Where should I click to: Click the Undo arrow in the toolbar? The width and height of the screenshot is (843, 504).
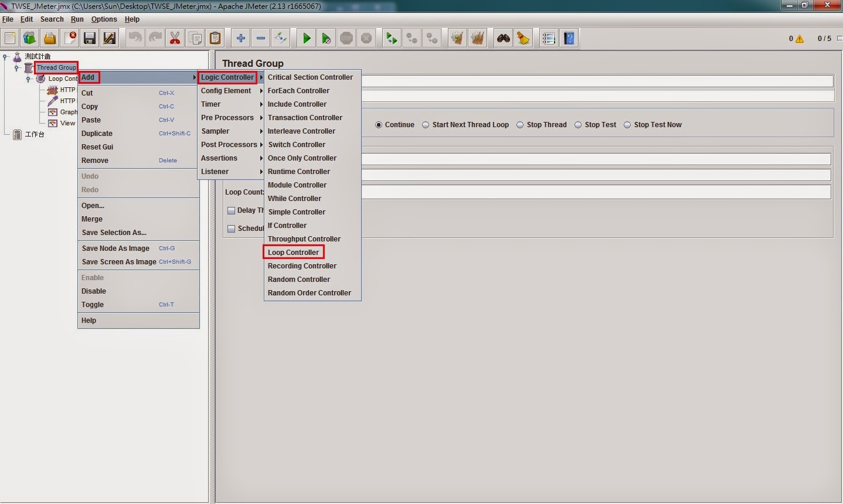click(135, 39)
